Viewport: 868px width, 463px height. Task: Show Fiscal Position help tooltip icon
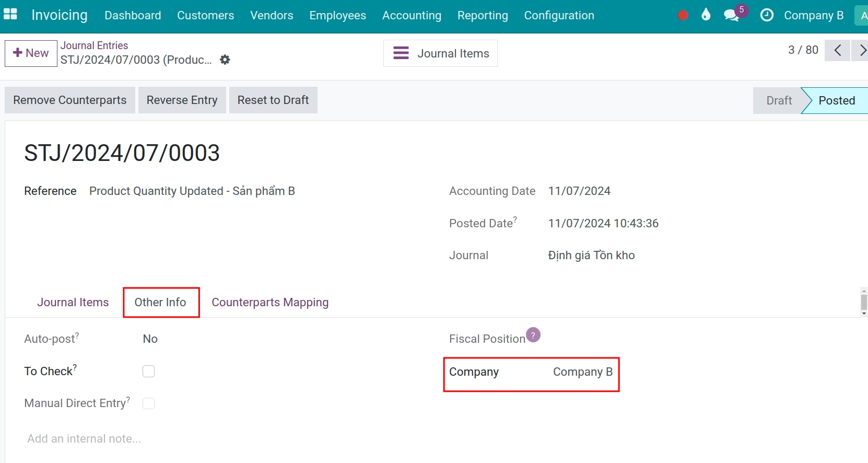[533, 334]
